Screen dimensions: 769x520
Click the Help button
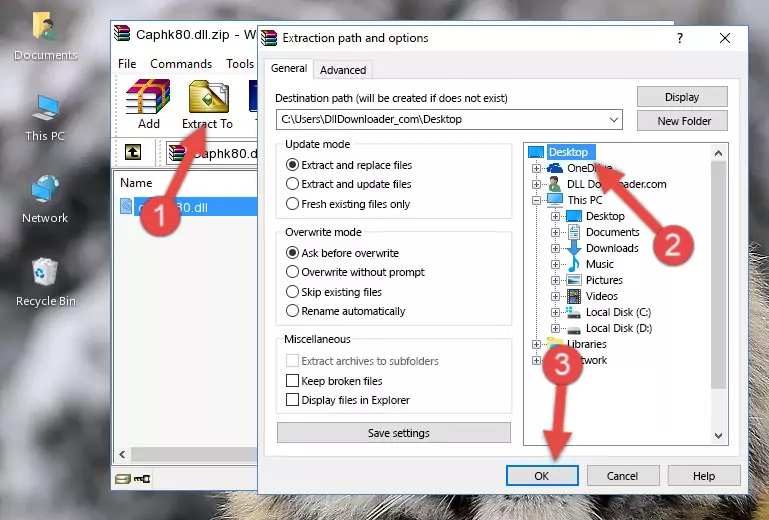704,476
